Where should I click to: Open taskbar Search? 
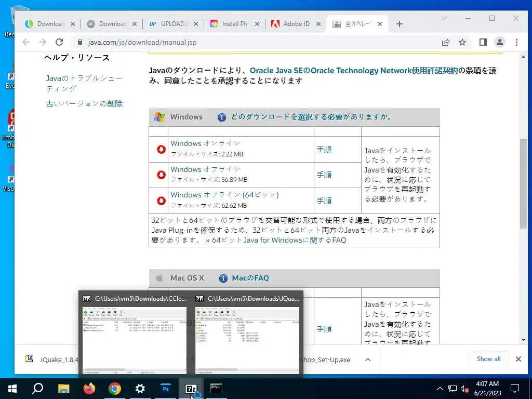(37, 389)
